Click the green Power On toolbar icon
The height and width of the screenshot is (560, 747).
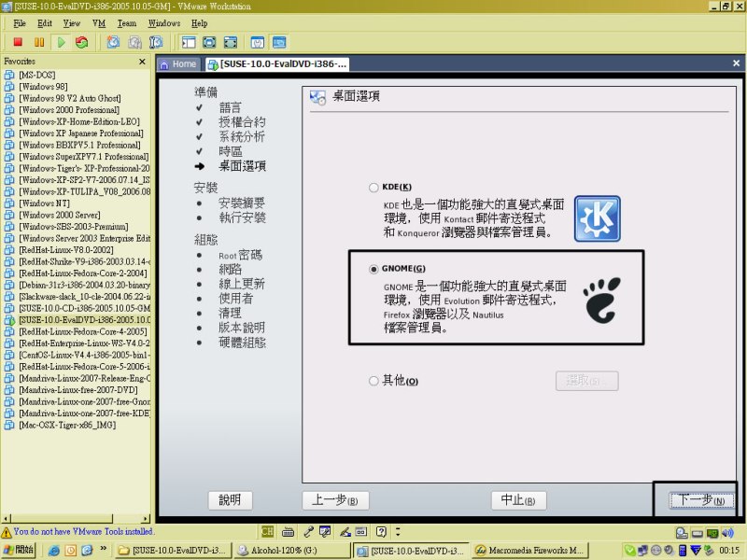(x=61, y=42)
